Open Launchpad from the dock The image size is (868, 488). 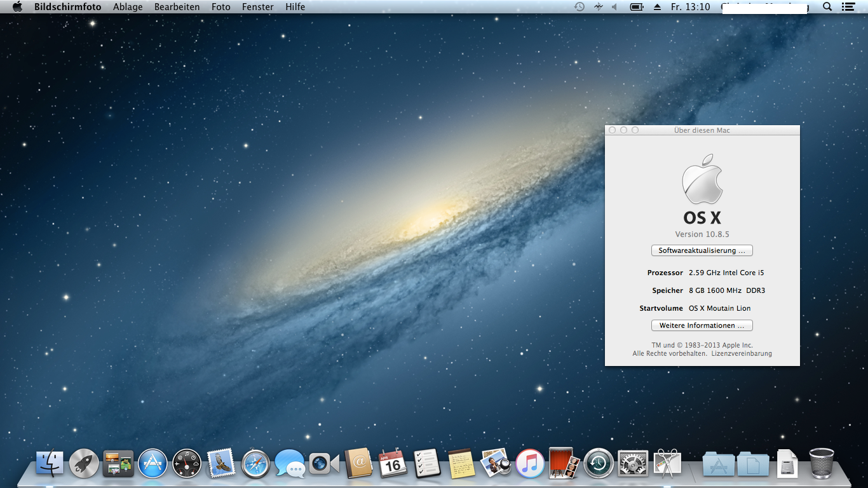click(x=84, y=463)
